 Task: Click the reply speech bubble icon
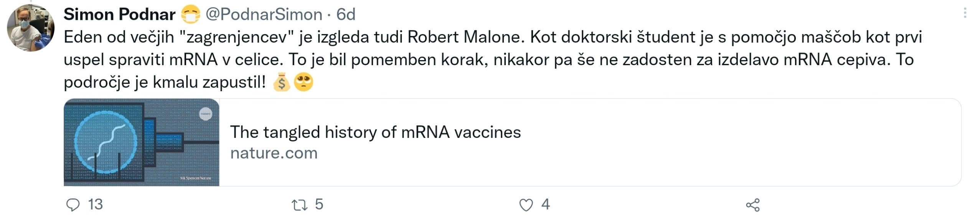point(73,205)
